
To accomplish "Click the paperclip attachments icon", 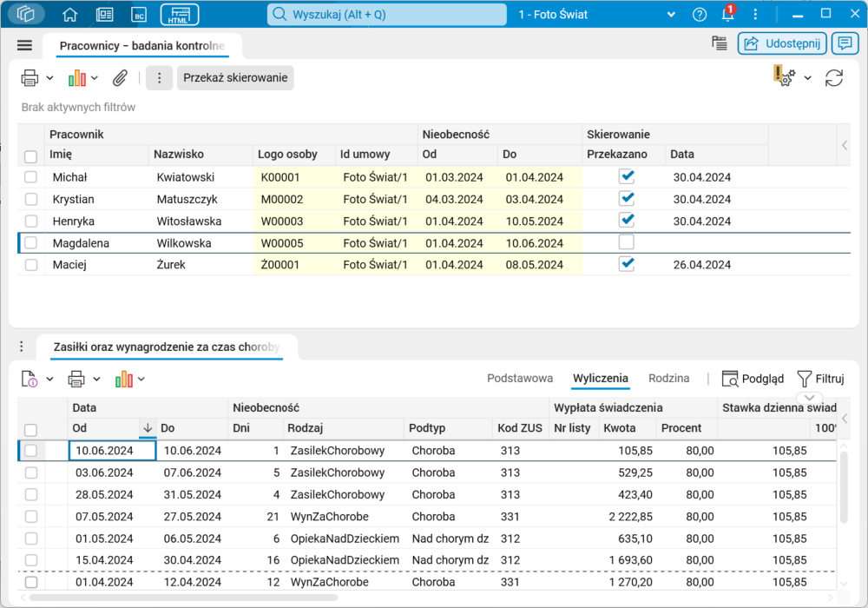I will [120, 78].
